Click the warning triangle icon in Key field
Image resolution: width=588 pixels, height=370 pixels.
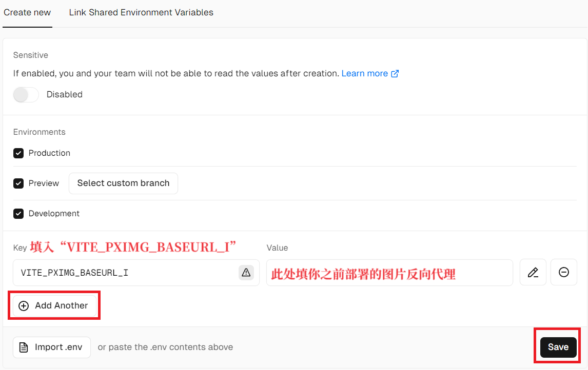246,272
